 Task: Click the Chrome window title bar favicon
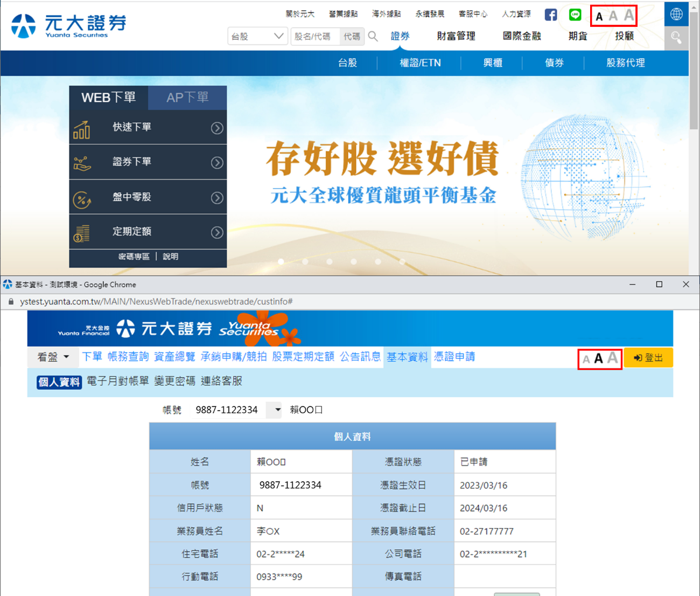click(8, 284)
